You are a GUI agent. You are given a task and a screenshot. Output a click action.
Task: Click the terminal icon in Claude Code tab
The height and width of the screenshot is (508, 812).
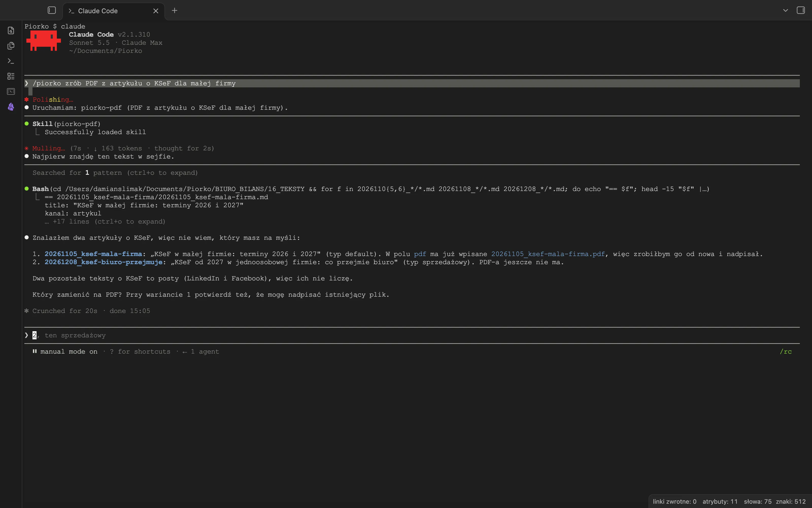coord(71,11)
